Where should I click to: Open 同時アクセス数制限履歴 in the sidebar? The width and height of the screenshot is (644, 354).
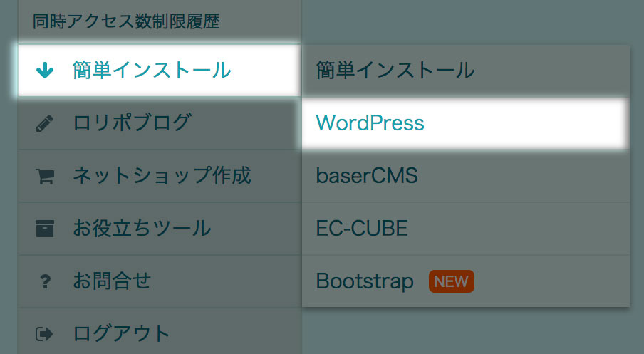point(126,21)
